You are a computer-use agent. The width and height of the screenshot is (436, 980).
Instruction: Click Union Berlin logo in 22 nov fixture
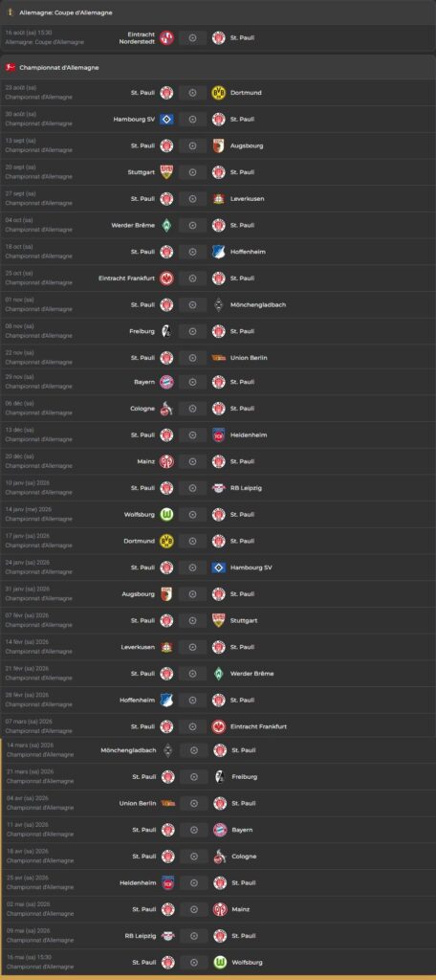219,358
